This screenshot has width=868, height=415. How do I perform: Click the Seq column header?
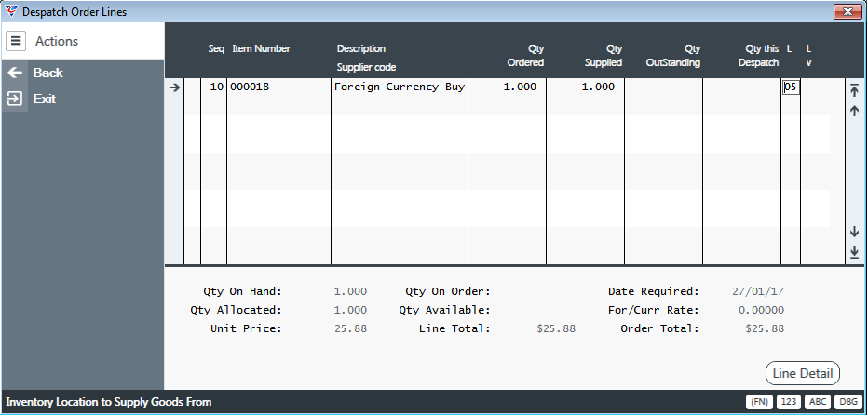(x=216, y=48)
